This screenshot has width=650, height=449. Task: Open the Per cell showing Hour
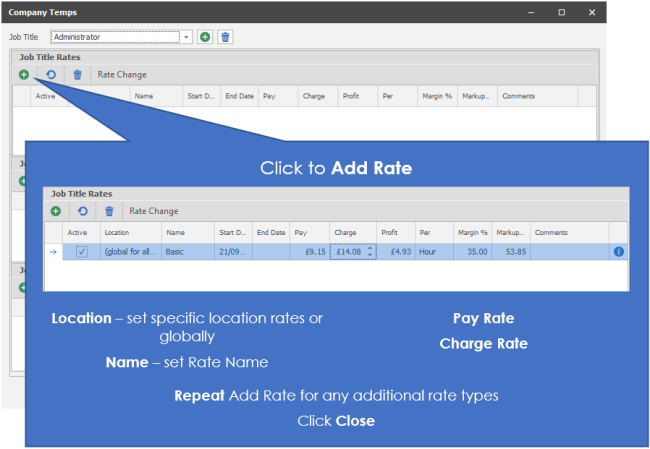pyautogui.click(x=434, y=252)
